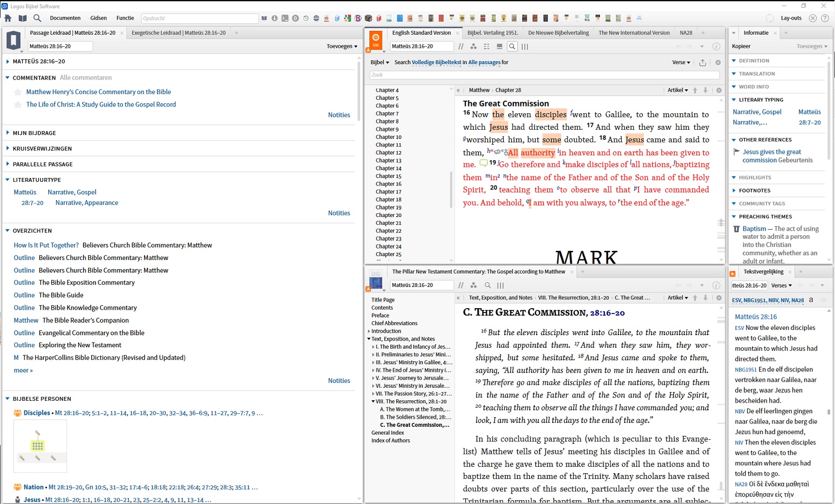Click the Baptism preaching theme link

[x=754, y=229]
